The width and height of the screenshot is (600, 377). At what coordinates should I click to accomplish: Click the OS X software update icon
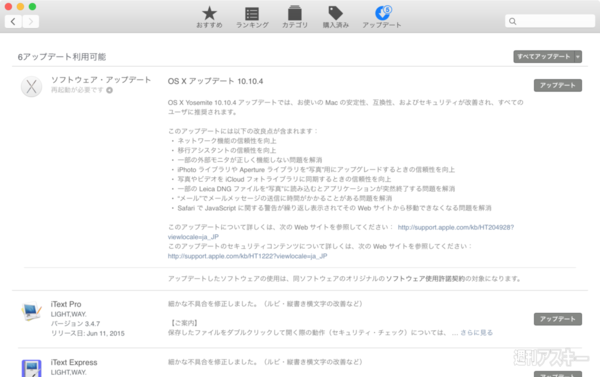pyautogui.click(x=31, y=86)
